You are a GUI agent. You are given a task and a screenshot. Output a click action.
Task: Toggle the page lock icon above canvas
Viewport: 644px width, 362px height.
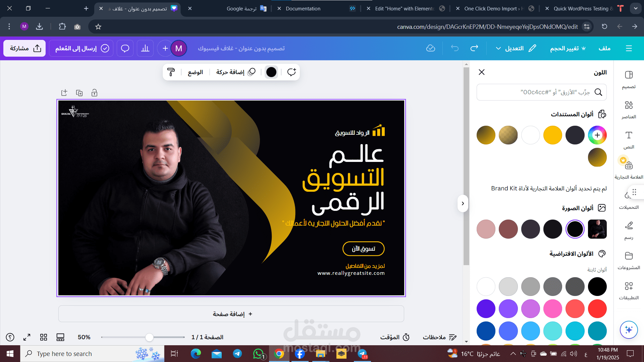pyautogui.click(x=94, y=93)
